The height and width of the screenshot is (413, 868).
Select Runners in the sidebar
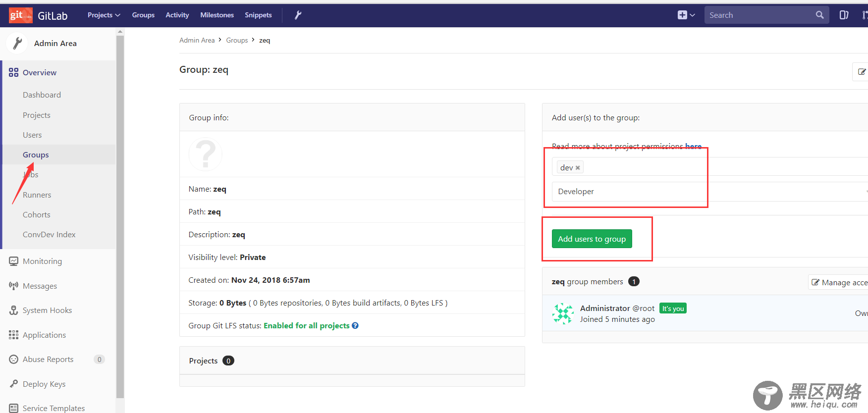click(37, 195)
